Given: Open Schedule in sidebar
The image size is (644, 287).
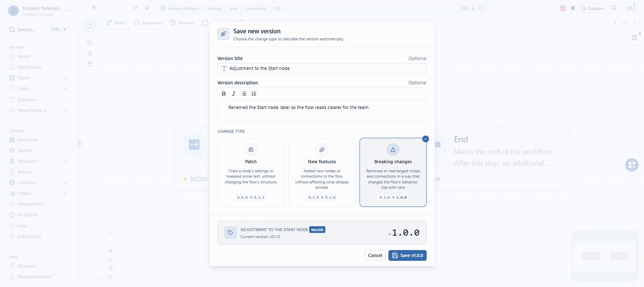Looking at the screenshot, I should [x=27, y=100].
